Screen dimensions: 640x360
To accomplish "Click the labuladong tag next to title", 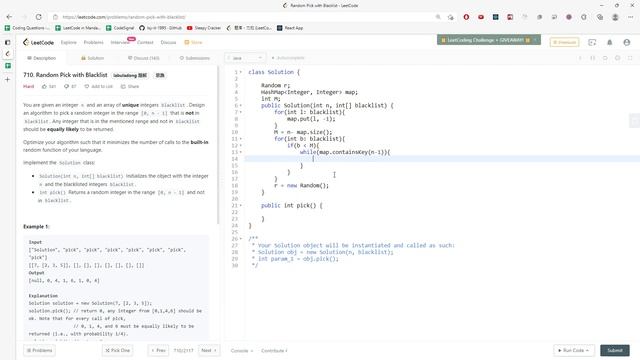I will pos(130,76).
